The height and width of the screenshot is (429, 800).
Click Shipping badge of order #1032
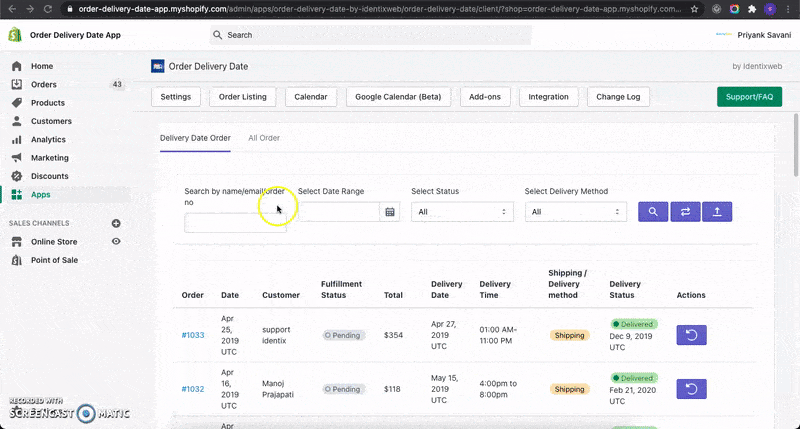[569, 389]
